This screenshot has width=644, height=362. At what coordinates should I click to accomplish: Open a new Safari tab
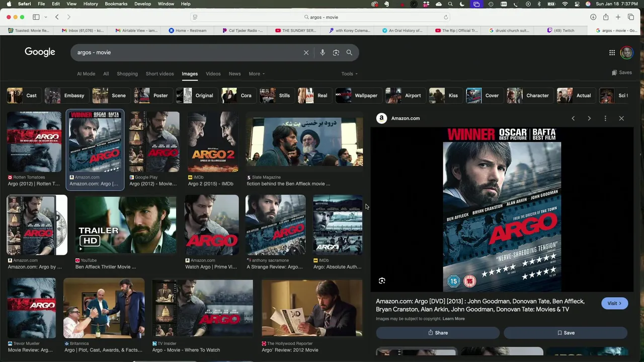pyautogui.click(x=618, y=17)
